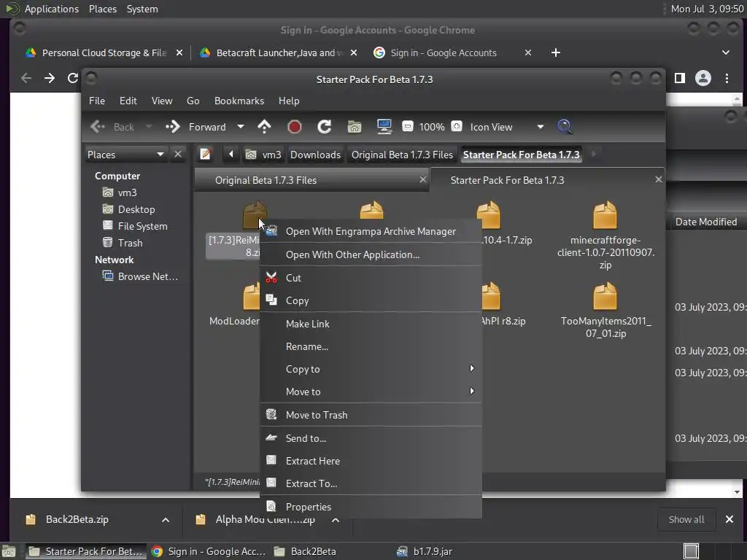
Task: Click the 100% zoom level button
Action: [432, 127]
